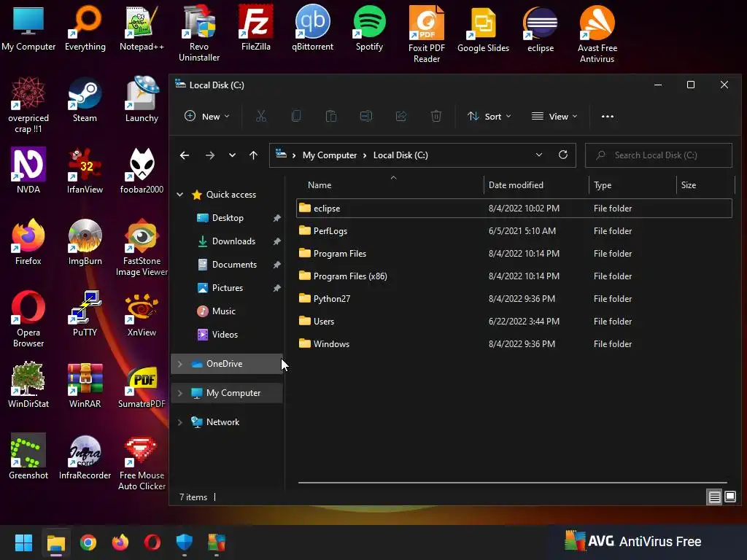Click the Search Local Disk (C:) field

pos(659,155)
